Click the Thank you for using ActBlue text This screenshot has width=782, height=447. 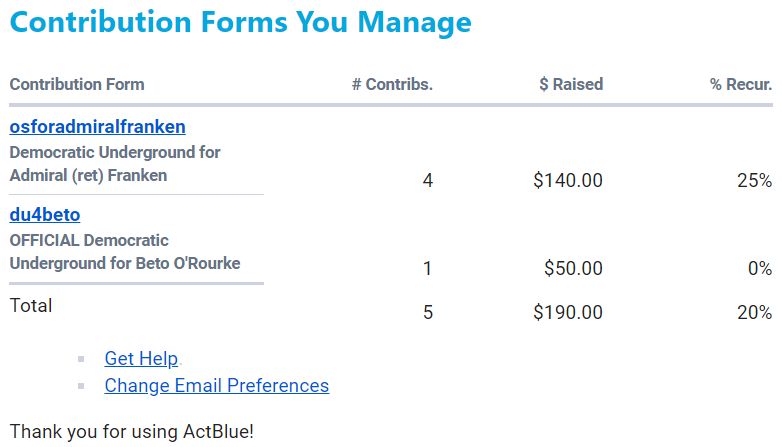(x=131, y=432)
